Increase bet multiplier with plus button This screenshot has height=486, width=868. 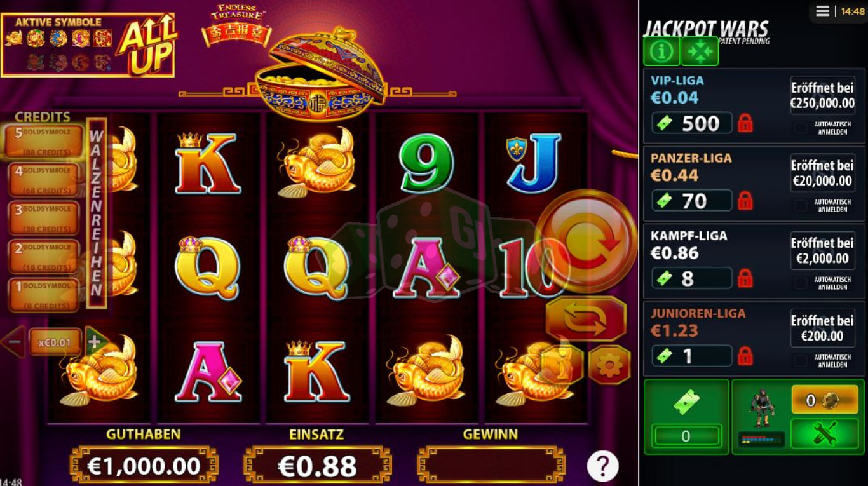pyautogui.click(x=95, y=342)
